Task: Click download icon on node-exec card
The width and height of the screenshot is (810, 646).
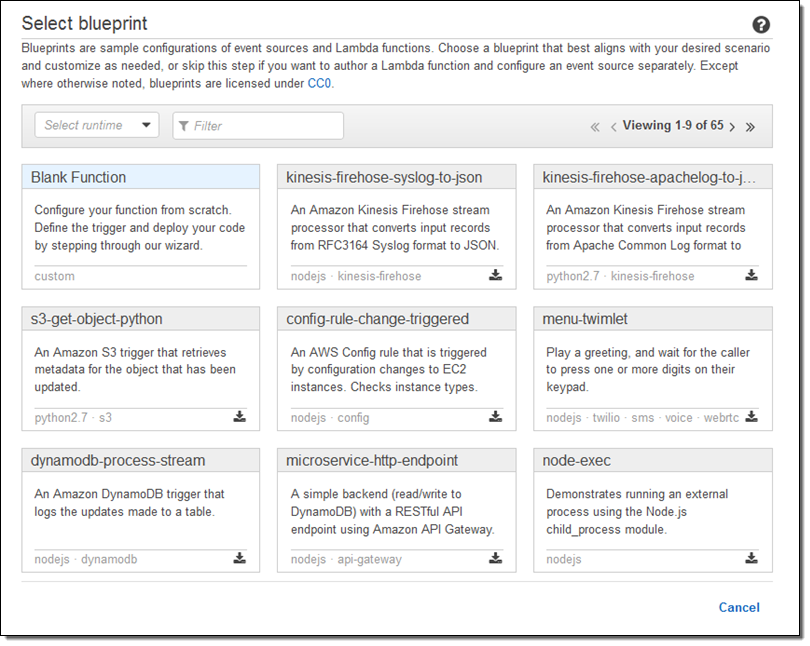Action: 751,559
